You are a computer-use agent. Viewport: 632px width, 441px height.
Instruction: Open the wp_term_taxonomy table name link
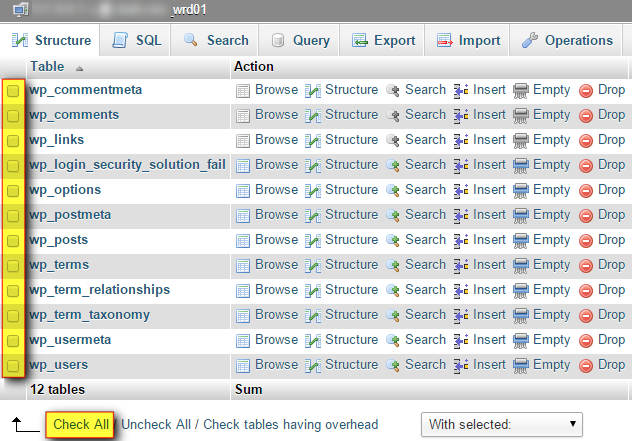(x=90, y=315)
